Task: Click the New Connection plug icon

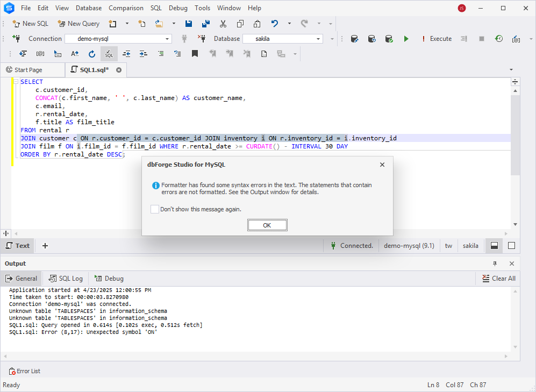Action: [x=16, y=39]
